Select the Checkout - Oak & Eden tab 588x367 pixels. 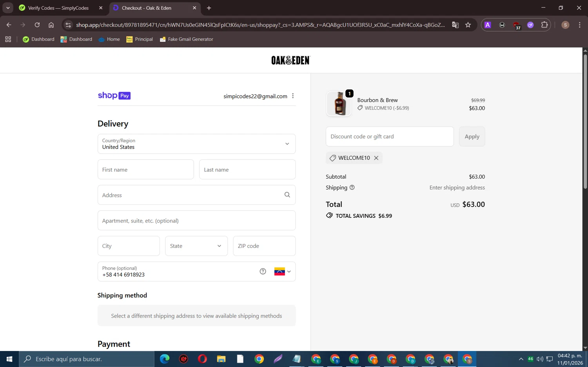[x=147, y=8]
